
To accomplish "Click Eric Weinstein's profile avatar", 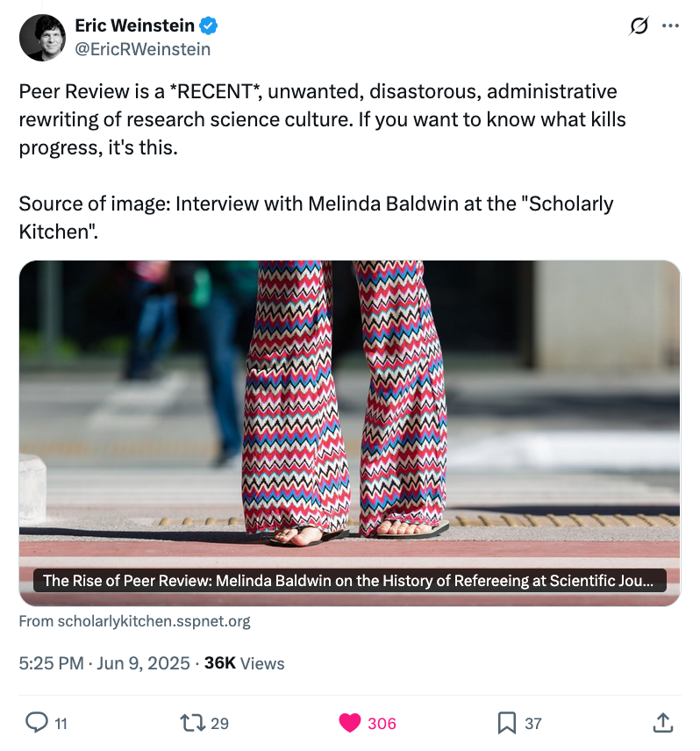I will coord(42,39).
